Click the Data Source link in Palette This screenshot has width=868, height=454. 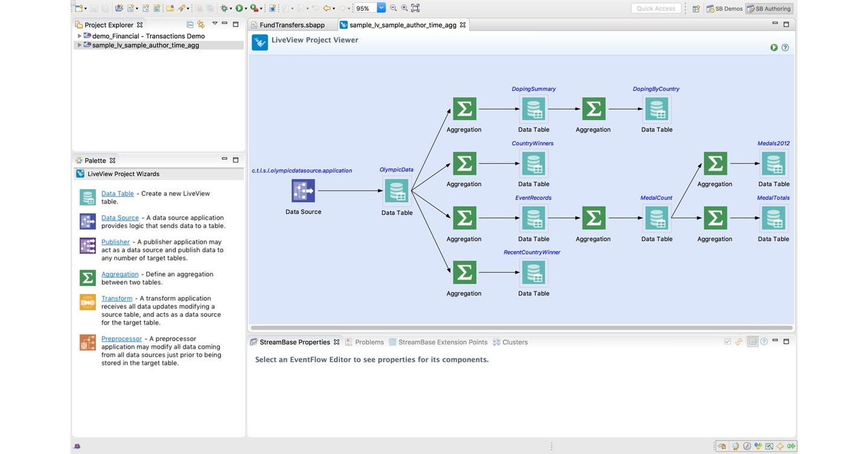click(120, 217)
